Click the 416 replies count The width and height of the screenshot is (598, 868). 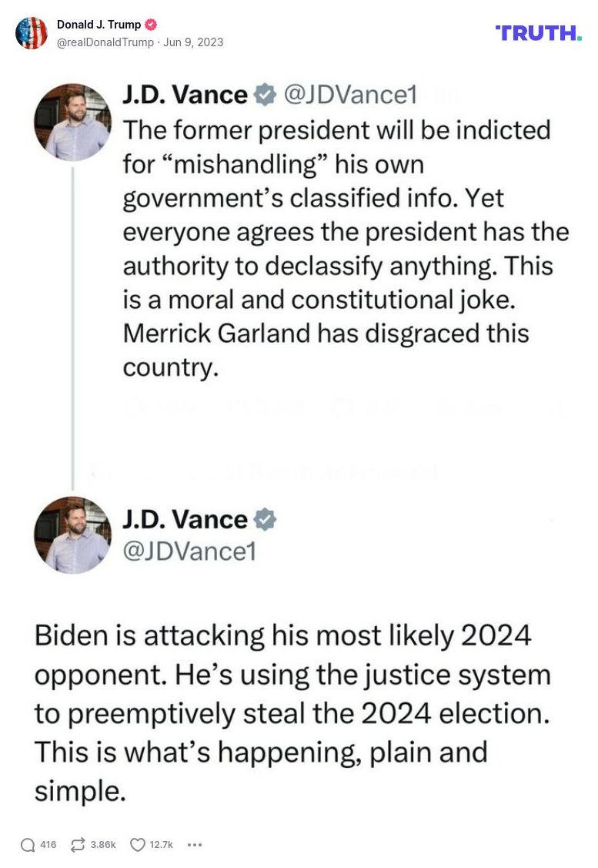48,845
